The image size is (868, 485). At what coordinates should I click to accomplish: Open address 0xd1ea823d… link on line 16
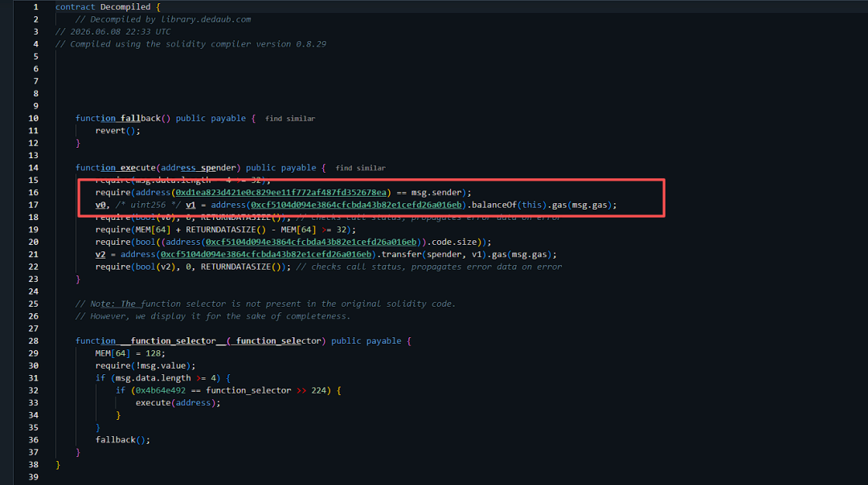(280, 193)
